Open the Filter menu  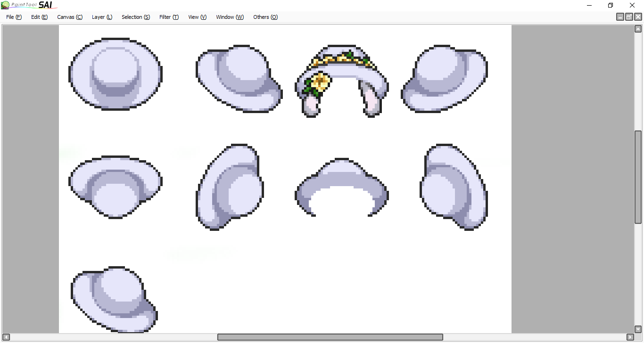click(169, 17)
